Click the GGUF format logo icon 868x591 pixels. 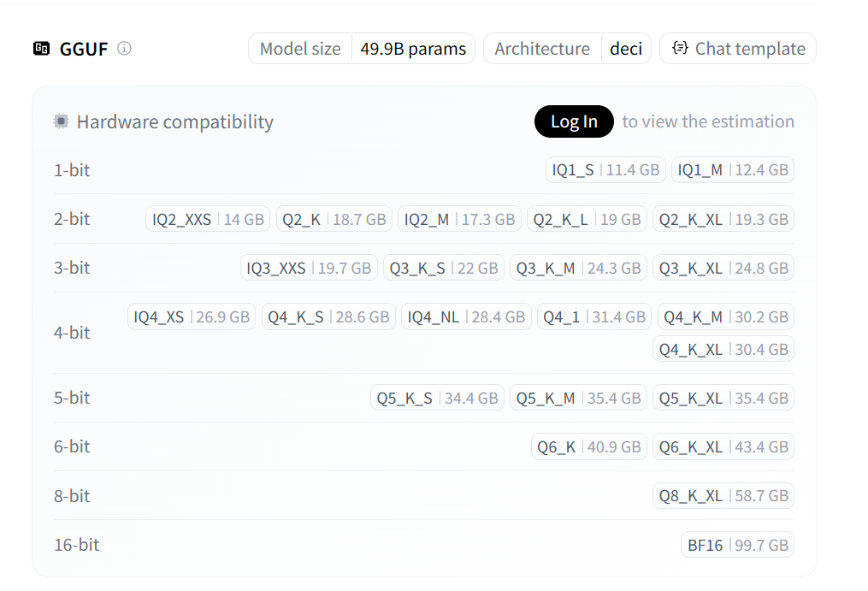click(x=41, y=49)
